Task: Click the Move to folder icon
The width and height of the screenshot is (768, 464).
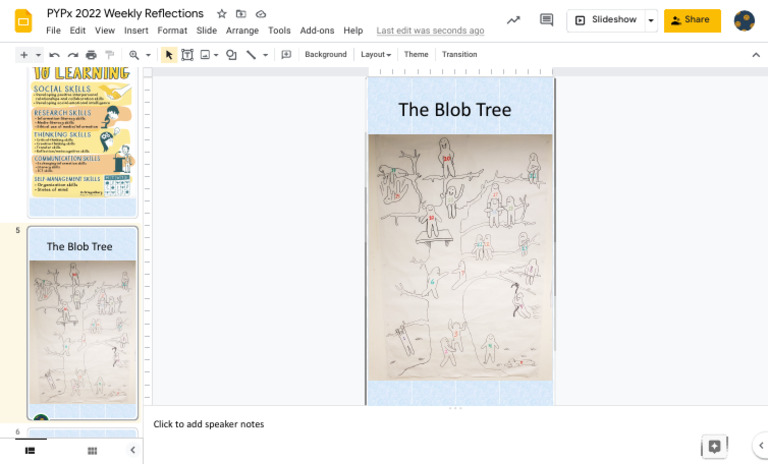Action: (x=241, y=14)
